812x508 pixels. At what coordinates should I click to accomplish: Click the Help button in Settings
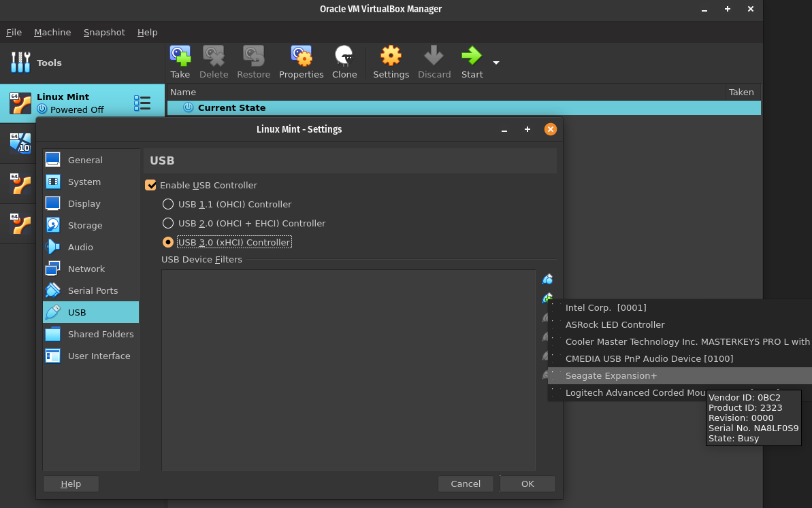71,484
